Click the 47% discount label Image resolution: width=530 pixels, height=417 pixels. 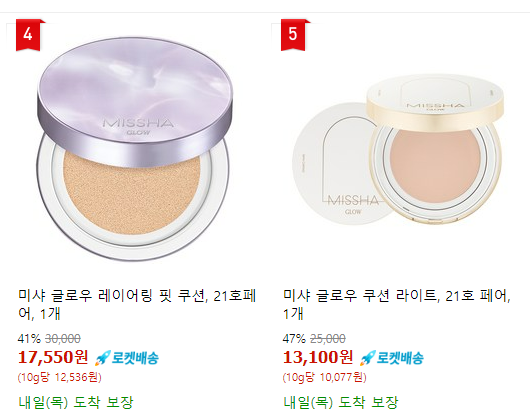[x=294, y=338]
